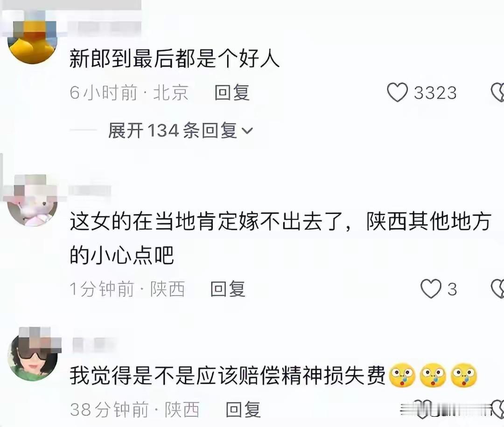
Task: Reply to the 38分钟前 陕西 comment
Action: tap(243, 409)
